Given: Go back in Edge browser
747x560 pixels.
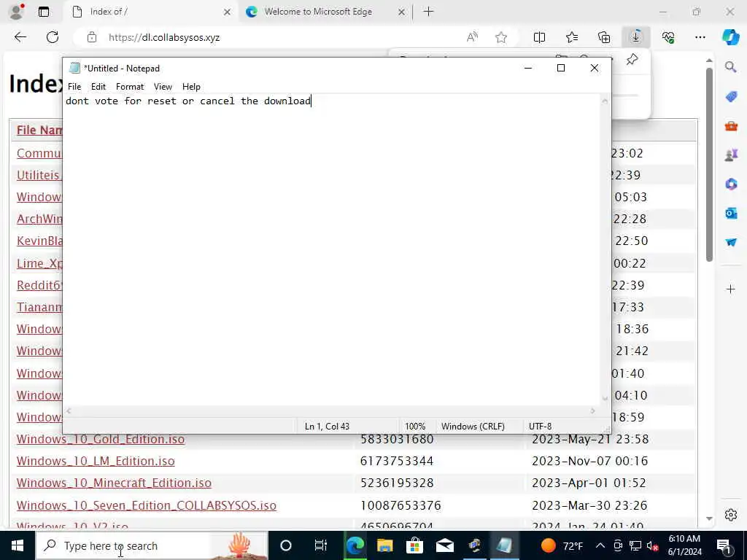Looking at the screenshot, I should (20, 37).
